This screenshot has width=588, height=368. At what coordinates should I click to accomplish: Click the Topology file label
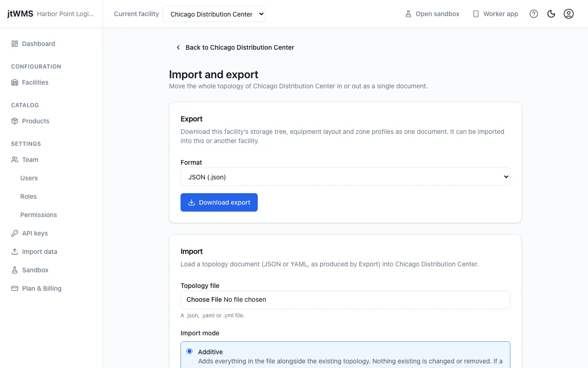point(200,286)
